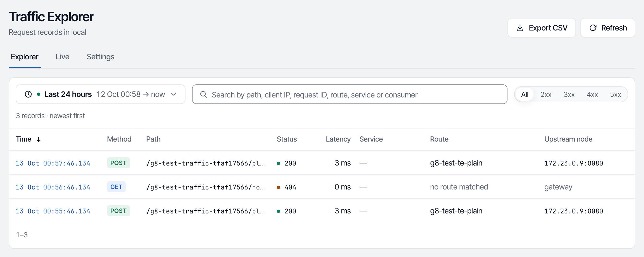The image size is (644, 257).
Task: Click the 0 ms latency value
Action: click(x=343, y=187)
